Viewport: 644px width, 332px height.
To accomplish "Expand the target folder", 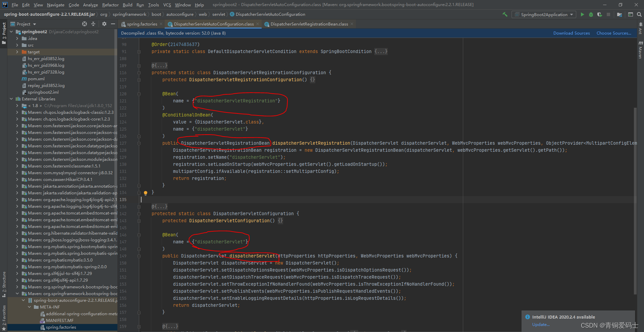I will tap(17, 52).
